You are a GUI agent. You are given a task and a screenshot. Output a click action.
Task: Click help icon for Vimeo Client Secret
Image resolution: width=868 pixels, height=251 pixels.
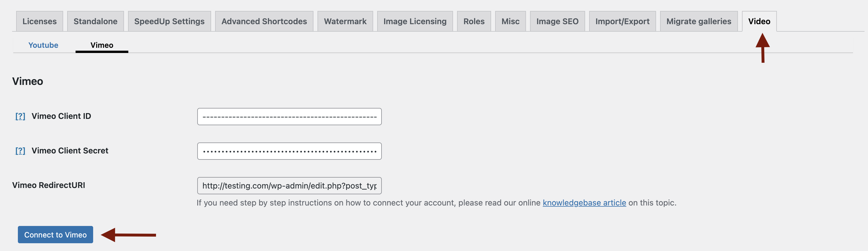tap(20, 151)
